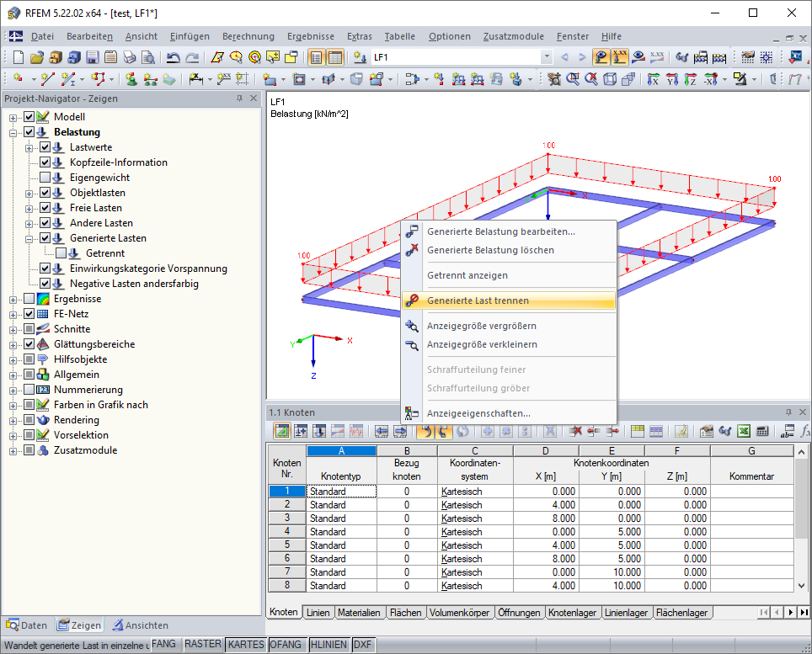The width and height of the screenshot is (812, 654).
Task: Toggle the show load values x.xx icon
Action: [619, 57]
